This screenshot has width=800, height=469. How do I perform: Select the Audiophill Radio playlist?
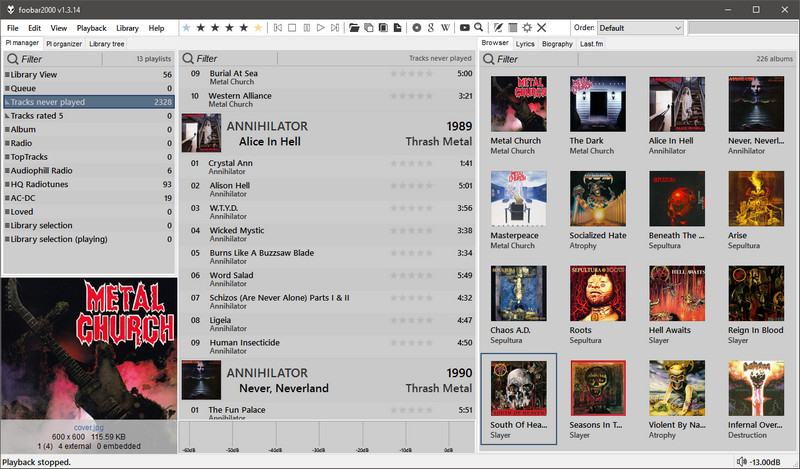89,170
